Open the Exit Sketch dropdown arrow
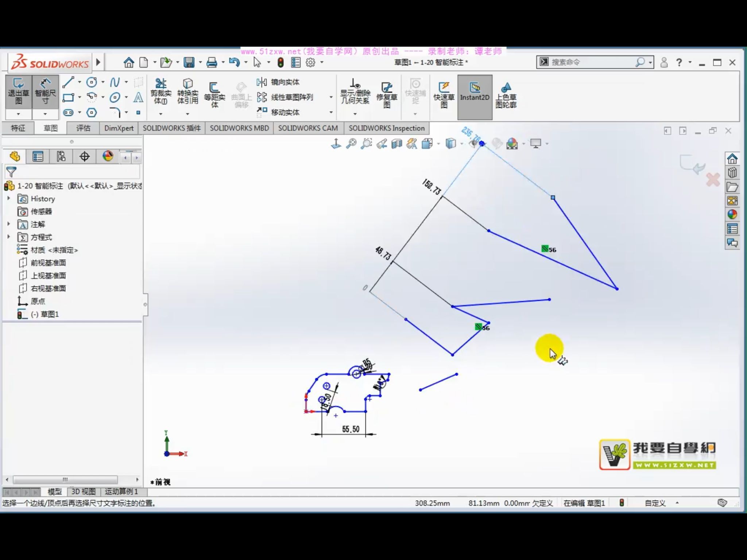 18,114
